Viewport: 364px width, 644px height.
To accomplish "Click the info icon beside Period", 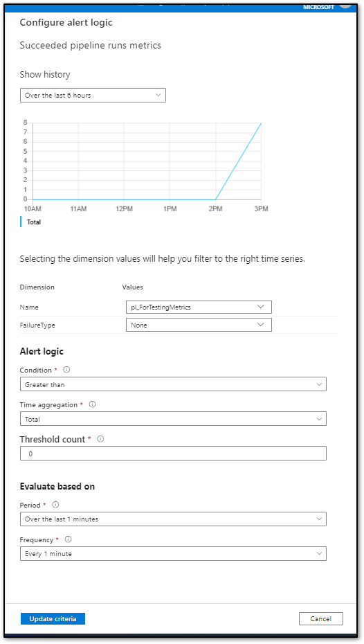I will point(55,504).
